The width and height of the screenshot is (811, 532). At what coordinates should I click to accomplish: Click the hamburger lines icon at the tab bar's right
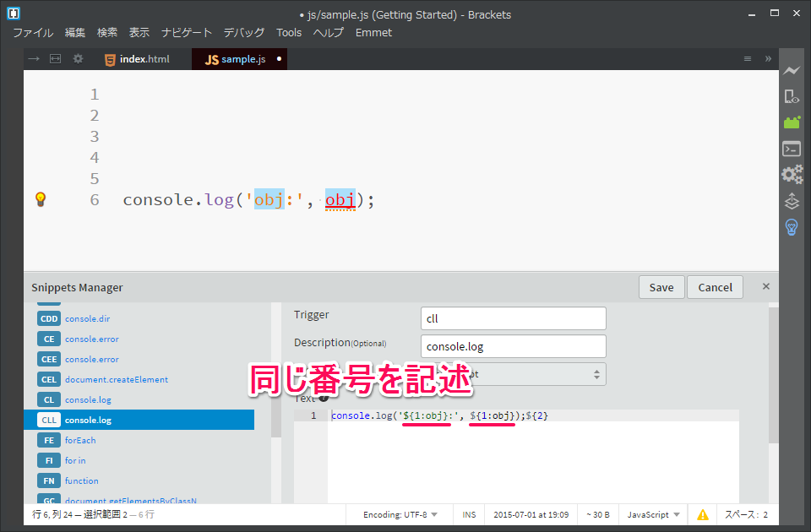pos(748,59)
